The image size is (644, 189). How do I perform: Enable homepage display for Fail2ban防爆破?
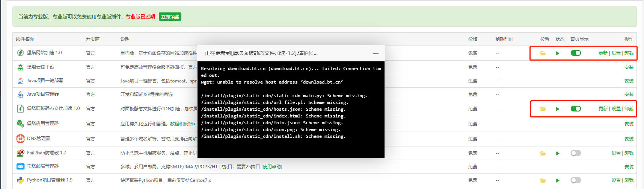[x=576, y=153]
